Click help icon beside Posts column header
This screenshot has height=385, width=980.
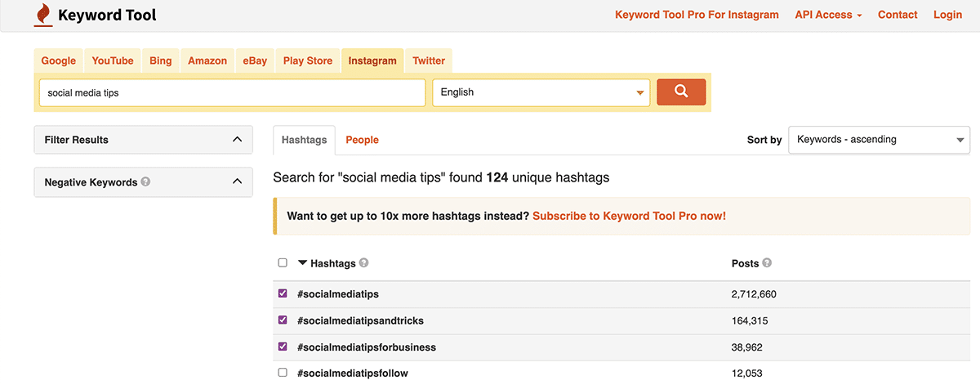coord(767,263)
